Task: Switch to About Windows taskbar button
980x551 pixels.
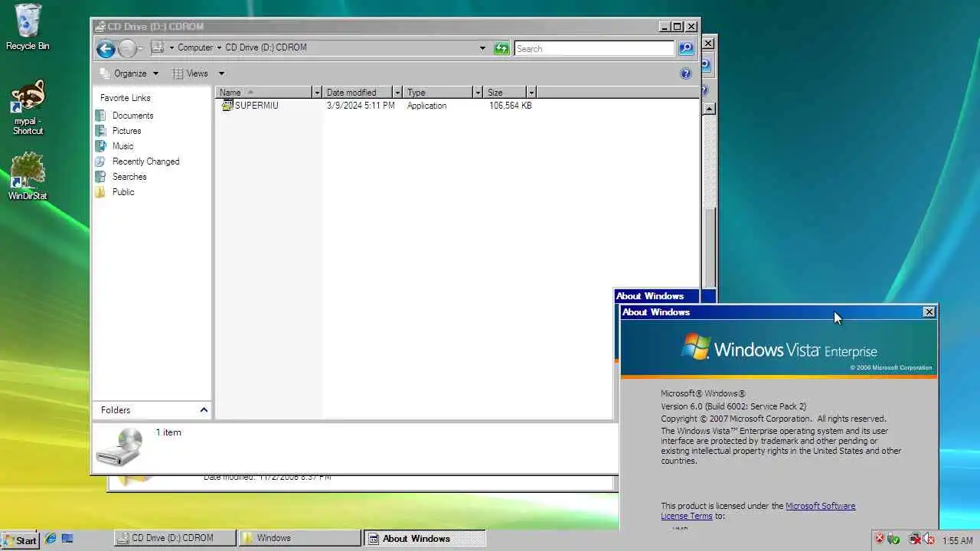Action: click(424, 539)
